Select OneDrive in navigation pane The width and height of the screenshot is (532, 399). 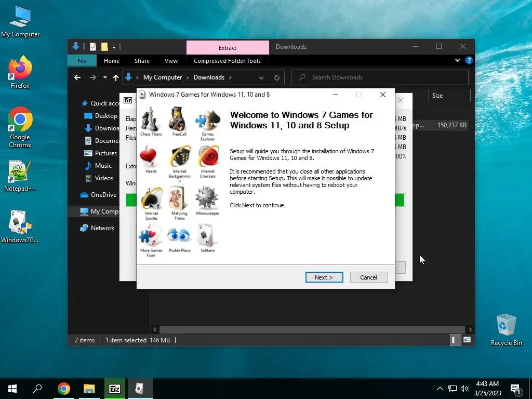point(98,195)
